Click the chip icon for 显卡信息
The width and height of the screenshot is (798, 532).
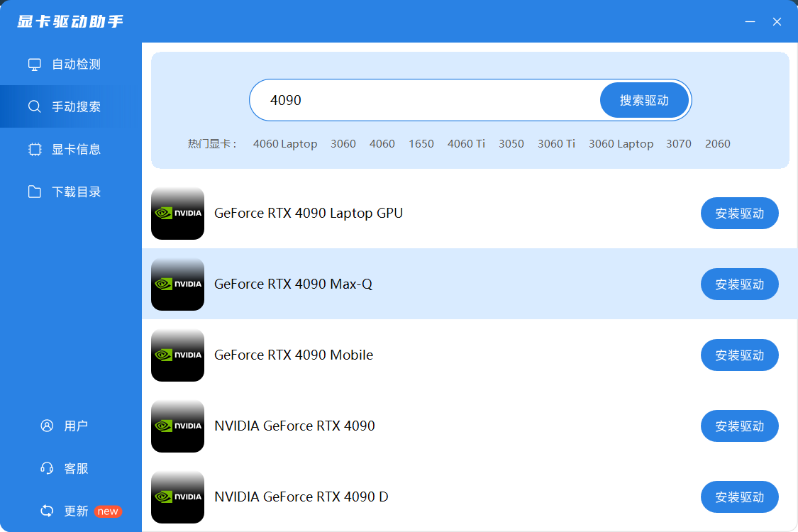tap(34, 150)
